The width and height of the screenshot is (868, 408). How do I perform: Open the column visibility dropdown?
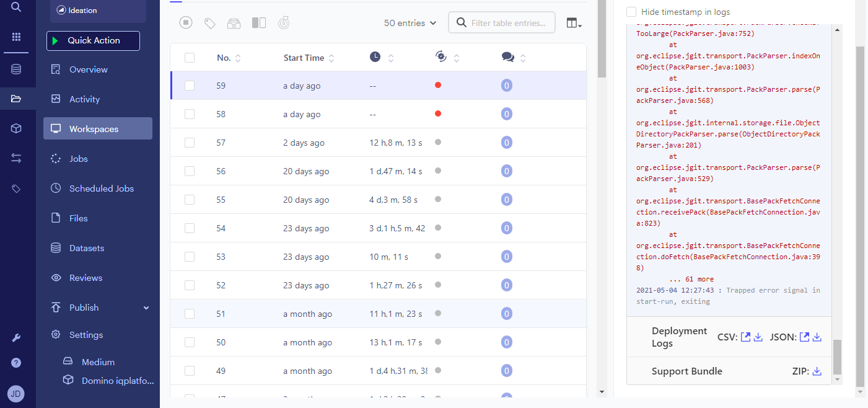click(x=574, y=23)
